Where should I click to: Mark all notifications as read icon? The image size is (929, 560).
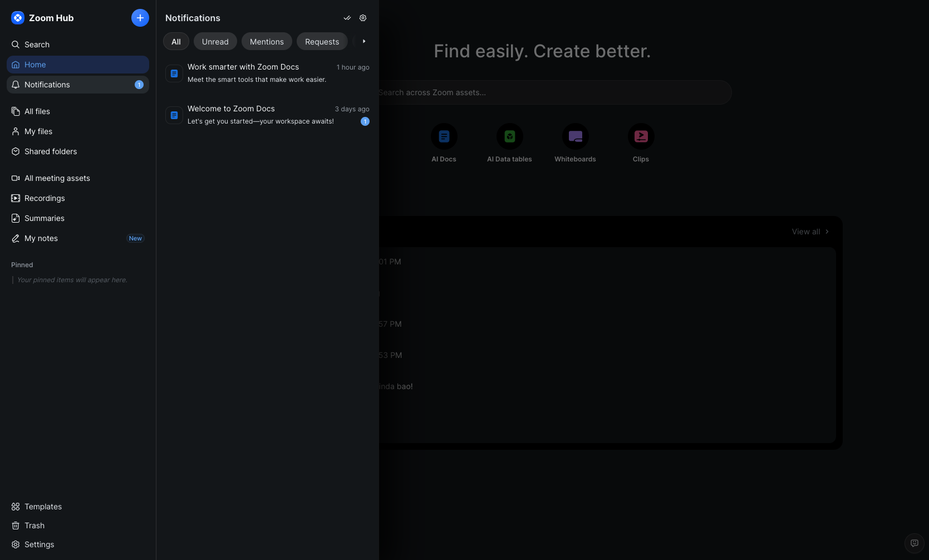(x=347, y=18)
